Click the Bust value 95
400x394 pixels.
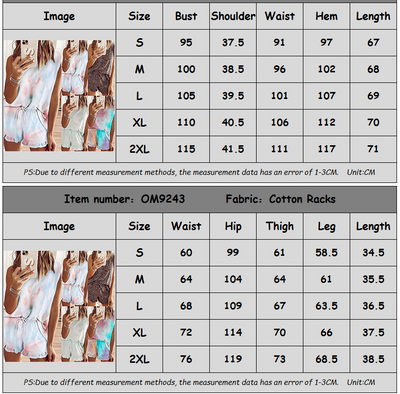[186, 42]
